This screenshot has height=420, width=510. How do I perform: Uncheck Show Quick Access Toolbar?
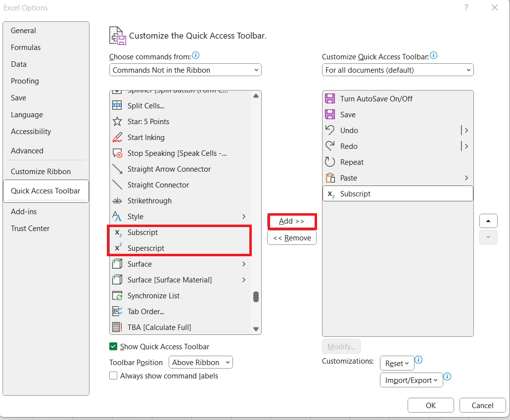pos(113,346)
